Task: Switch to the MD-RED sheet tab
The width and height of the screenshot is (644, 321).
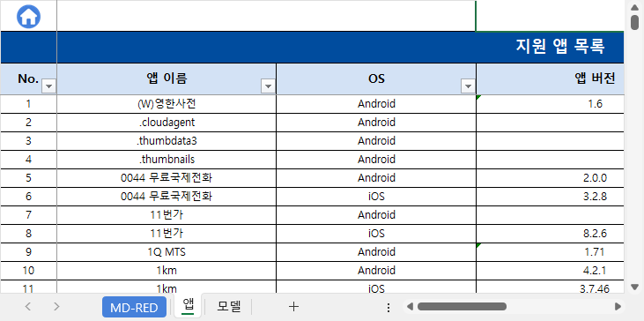Action: click(134, 308)
